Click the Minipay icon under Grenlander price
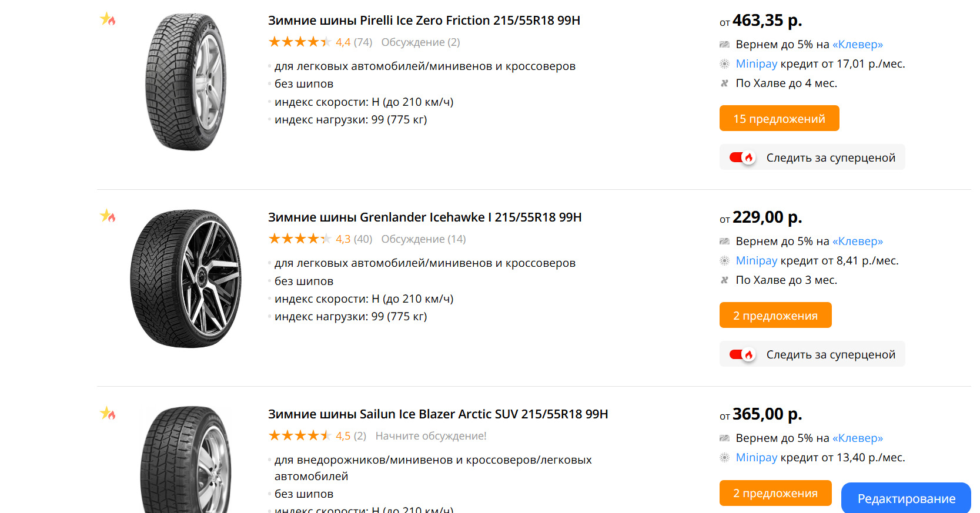Image resolution: width=980 pixels, height=513 pixels. (724, 261)
